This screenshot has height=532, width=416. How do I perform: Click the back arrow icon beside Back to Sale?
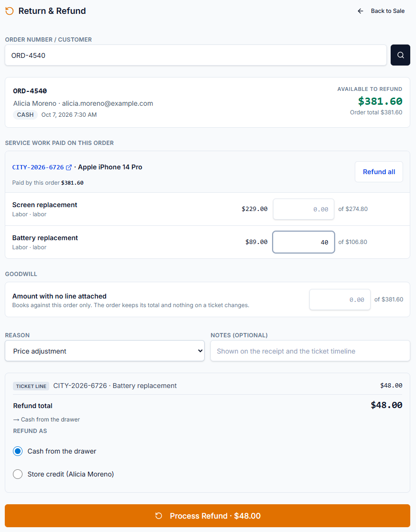pos(361,11)
